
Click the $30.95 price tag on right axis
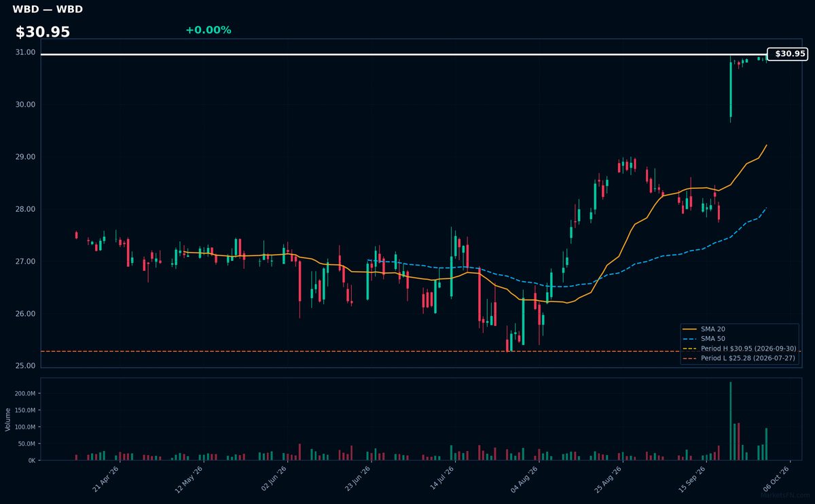787,54
